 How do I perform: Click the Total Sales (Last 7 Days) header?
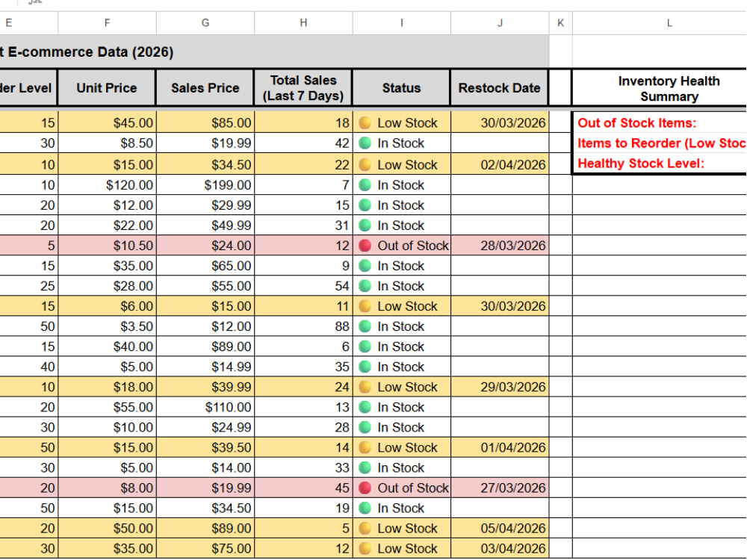coord(303,87)
